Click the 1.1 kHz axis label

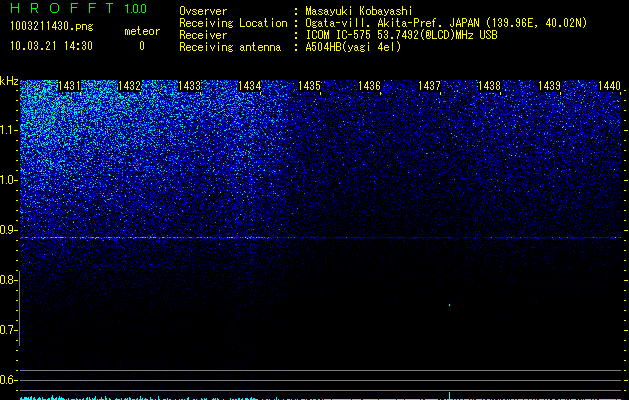click(x=8, y=130)
